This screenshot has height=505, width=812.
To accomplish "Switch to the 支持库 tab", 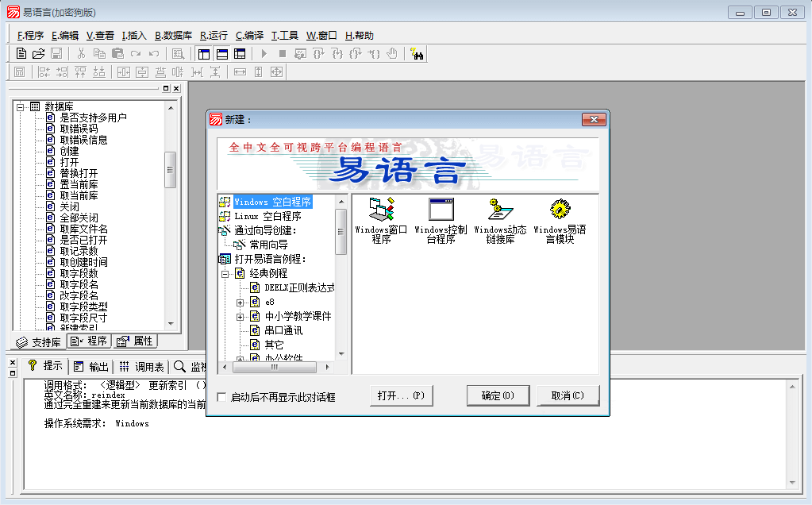I will pyautogui.click(x=39, y=342).
